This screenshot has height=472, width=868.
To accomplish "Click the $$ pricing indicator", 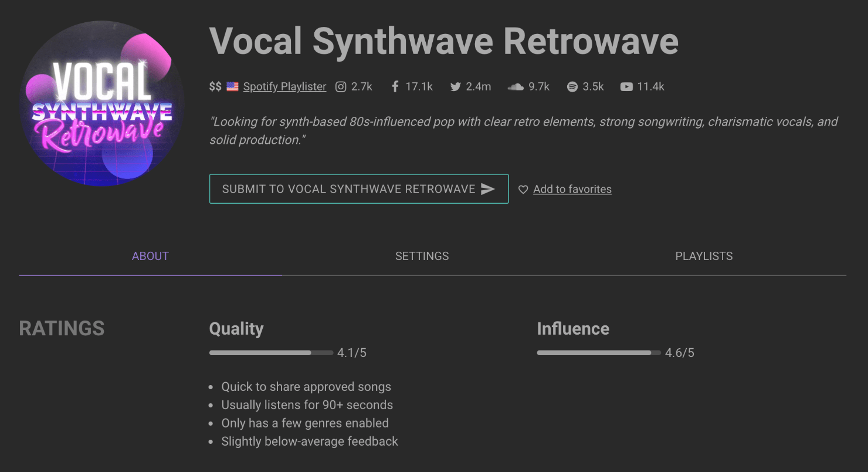I will [x=215, y=86].
